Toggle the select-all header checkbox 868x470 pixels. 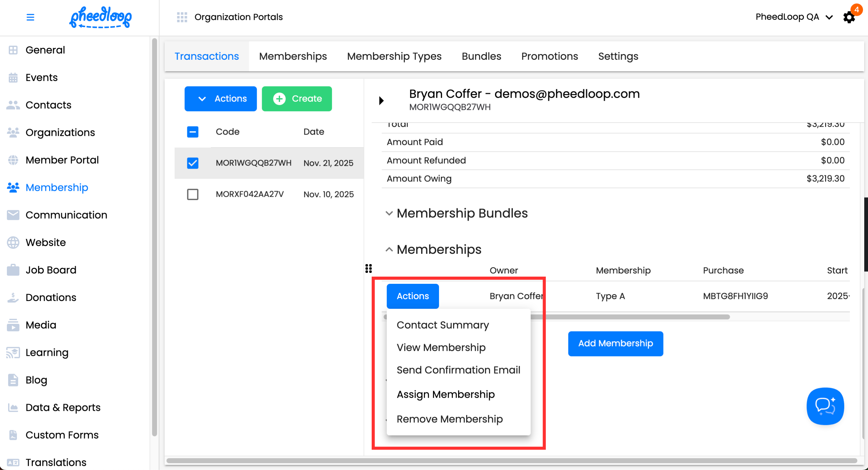[192, 132]
